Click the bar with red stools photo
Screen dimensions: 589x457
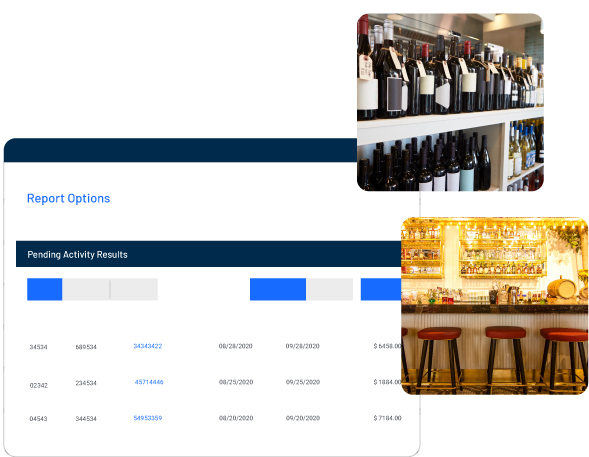(x=495, y=306)
